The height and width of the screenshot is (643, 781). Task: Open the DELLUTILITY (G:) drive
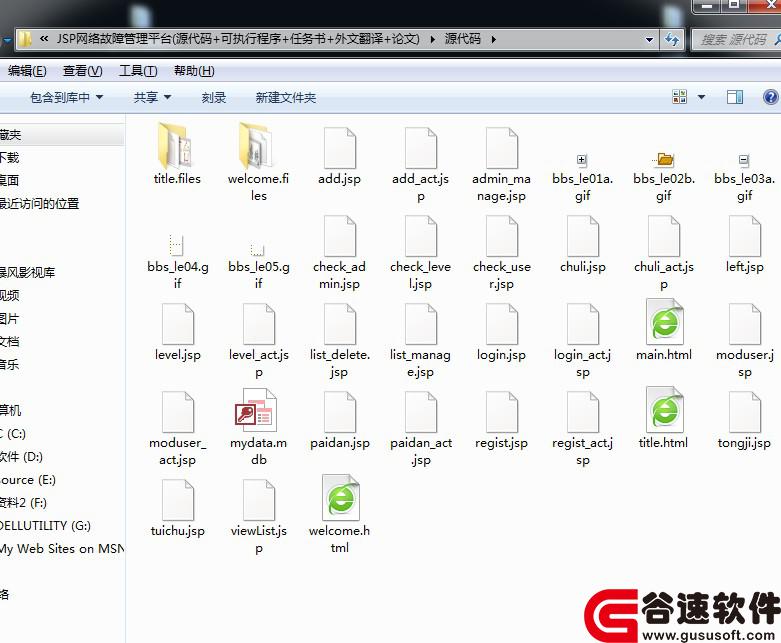tap(45, 525)
